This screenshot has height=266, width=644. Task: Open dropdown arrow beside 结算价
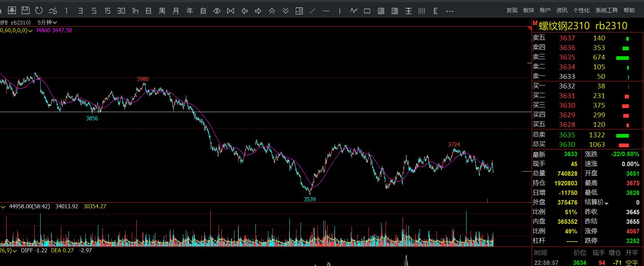coord(606,203)
